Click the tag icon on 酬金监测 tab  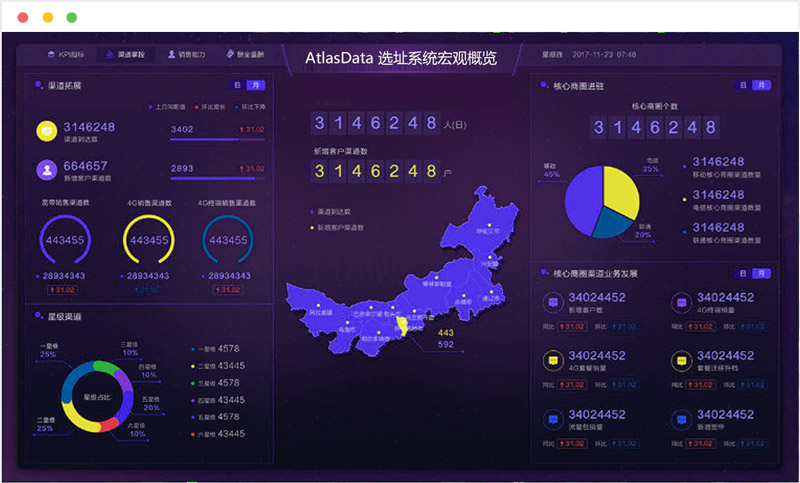(230, 54)
